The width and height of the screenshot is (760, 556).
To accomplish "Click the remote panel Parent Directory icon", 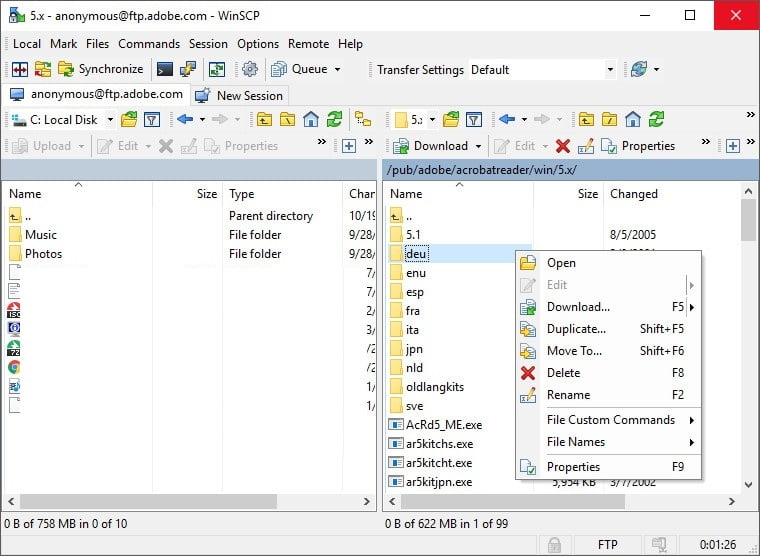I will click(x=586, y=119).
